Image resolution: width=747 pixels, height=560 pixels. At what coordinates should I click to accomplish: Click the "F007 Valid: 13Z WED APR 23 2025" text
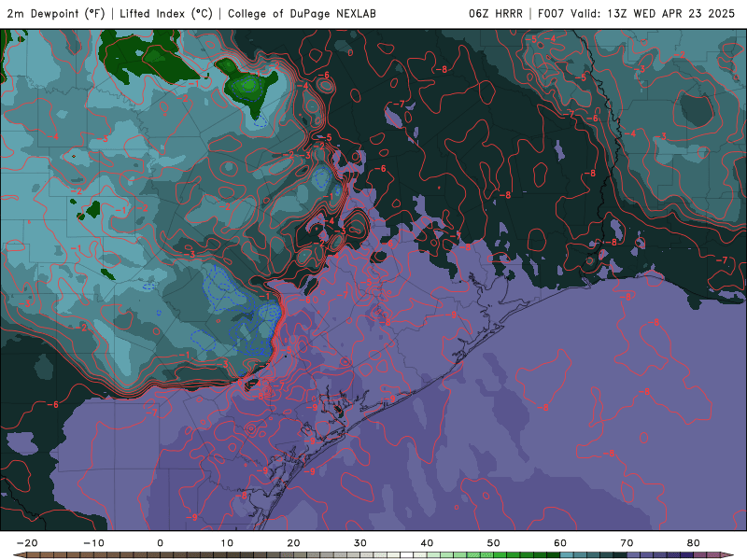pyautogui.click(x=636, y=13)
